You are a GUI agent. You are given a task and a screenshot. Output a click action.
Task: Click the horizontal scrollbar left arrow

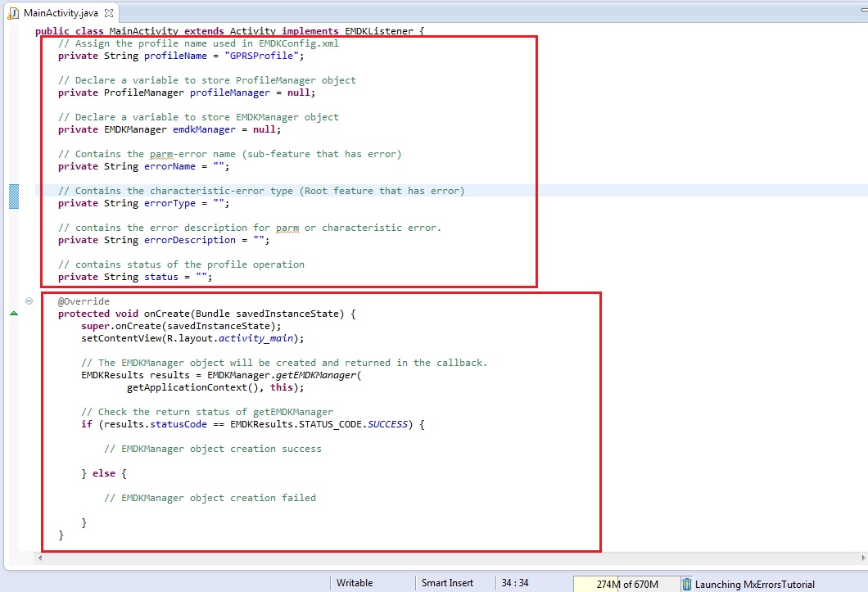click(39, 558)
